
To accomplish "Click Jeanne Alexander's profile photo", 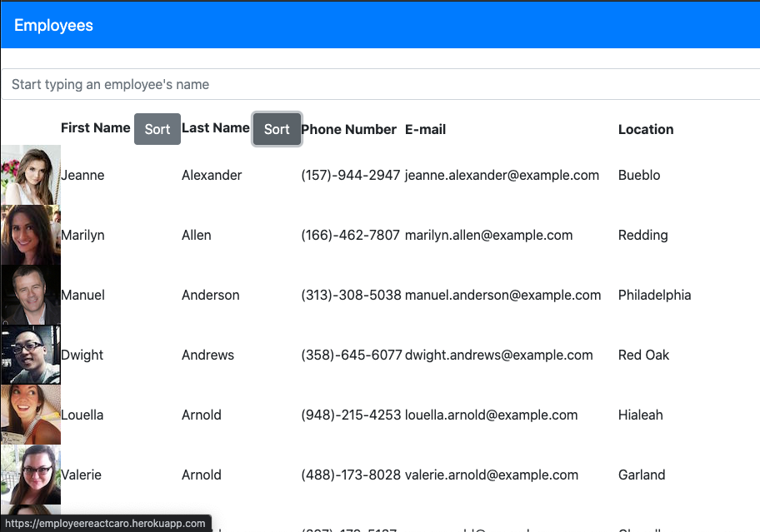I will tap(31, 175).
